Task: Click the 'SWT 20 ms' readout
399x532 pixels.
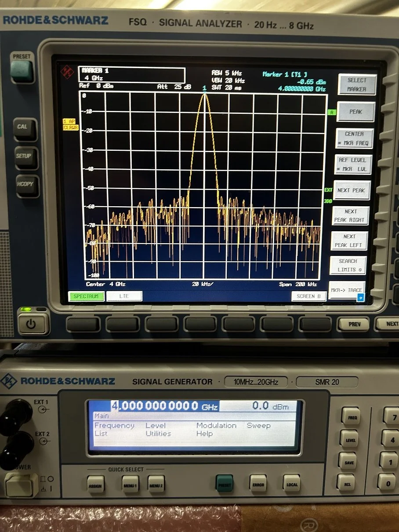Action: (226, 88)
